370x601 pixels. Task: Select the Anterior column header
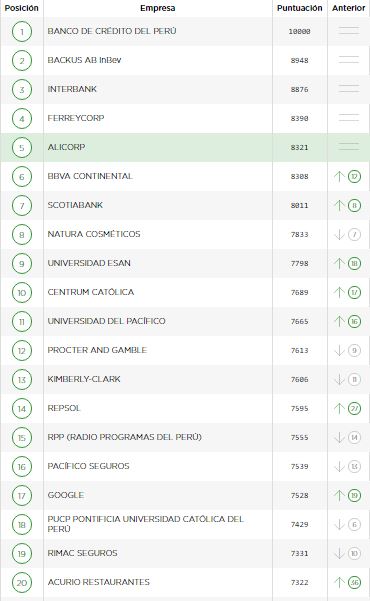(349, 8)
